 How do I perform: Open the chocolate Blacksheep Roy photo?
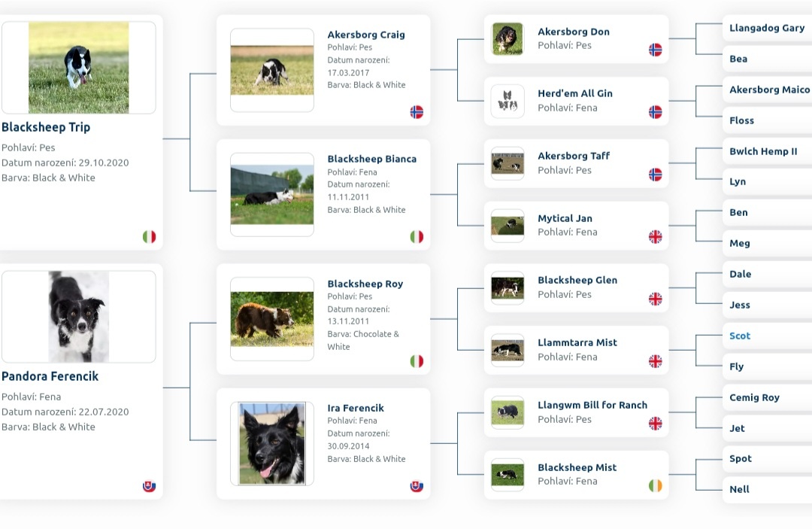pyautogui.click(x=272, y=319)
